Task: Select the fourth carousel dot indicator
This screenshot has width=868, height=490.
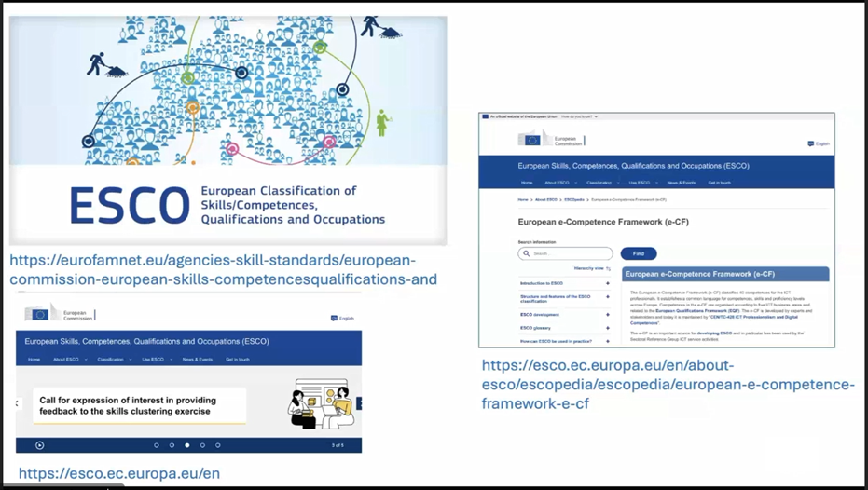Action: [202, 445]
